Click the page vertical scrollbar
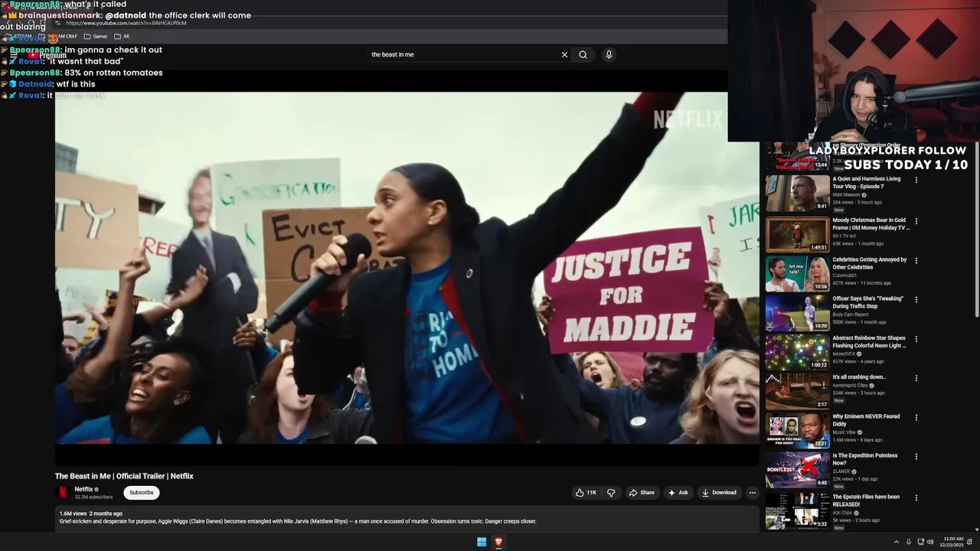The width and height of the screenshot is (980, 551). tap(976, 230)
